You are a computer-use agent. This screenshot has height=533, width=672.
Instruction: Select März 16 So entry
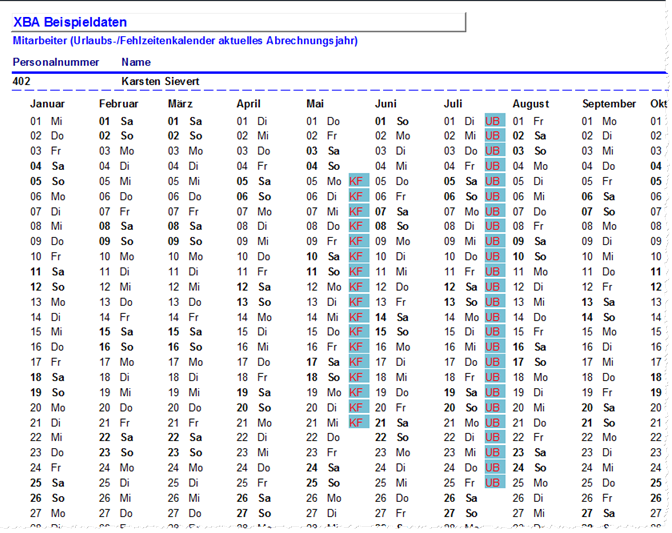tap(185, 347)
